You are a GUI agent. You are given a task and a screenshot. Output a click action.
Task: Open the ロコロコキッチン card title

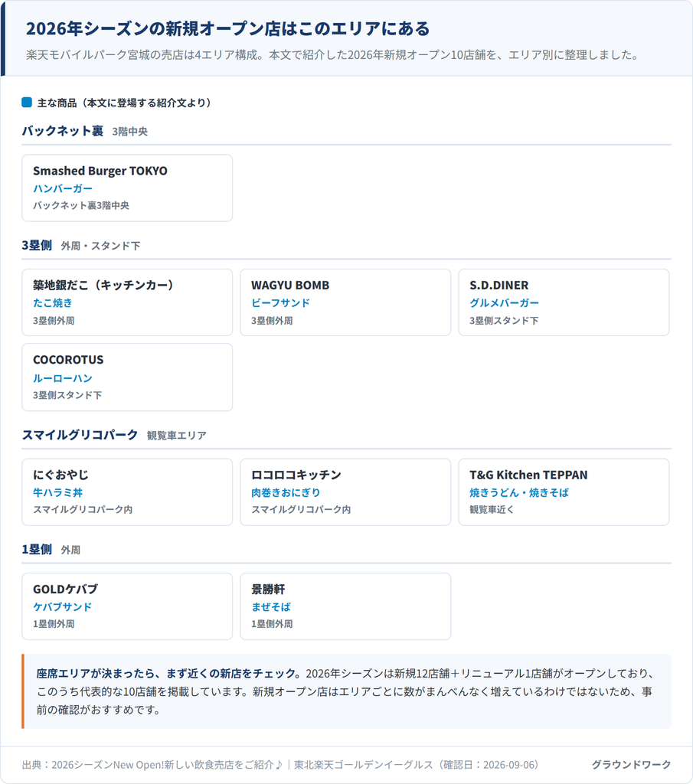(x=296, y=475)
